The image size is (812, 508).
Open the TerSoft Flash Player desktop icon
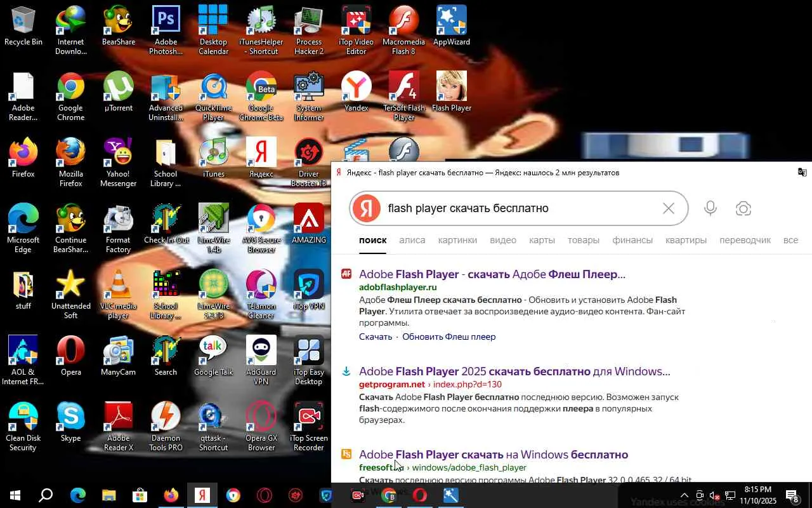[404, 97]
